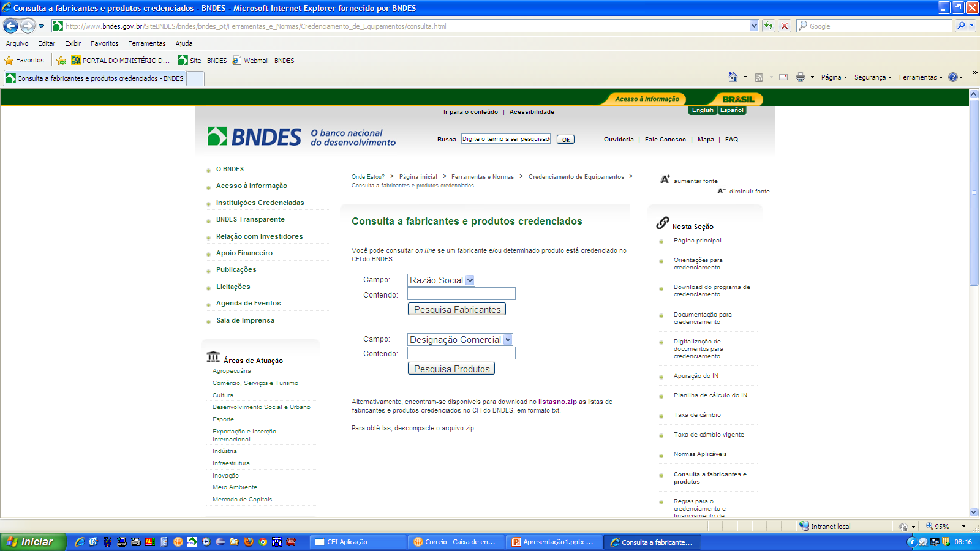This screenshot has height=551, width=980.
Task: Click the RSS feeds icon
Action: coord(759,77)
